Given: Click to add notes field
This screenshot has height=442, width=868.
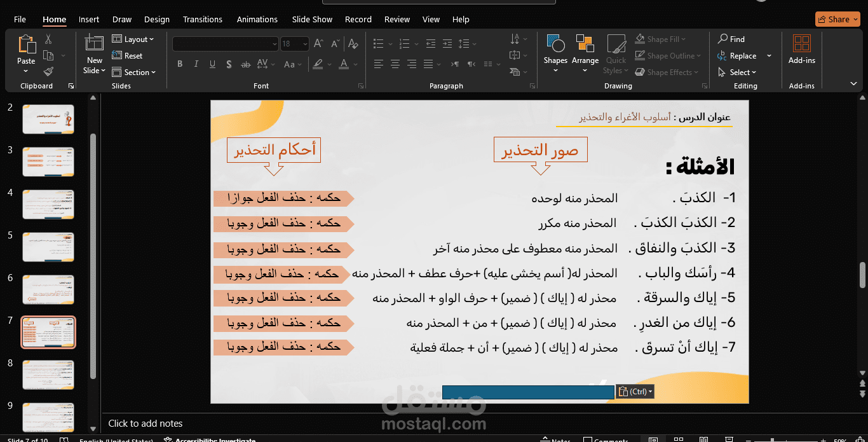Looking at the screenshot, I should pyautogui.click(x=146, y=423).
